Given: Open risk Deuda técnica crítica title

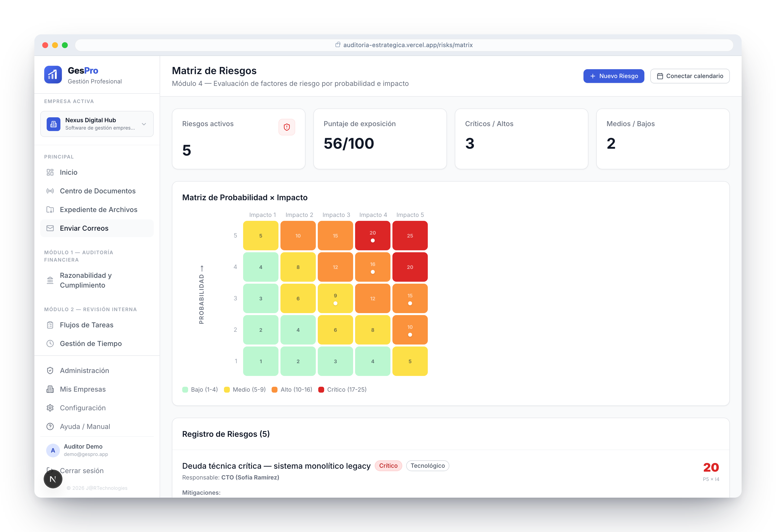Looking at the screenshot, I should (x=277, y=466).
